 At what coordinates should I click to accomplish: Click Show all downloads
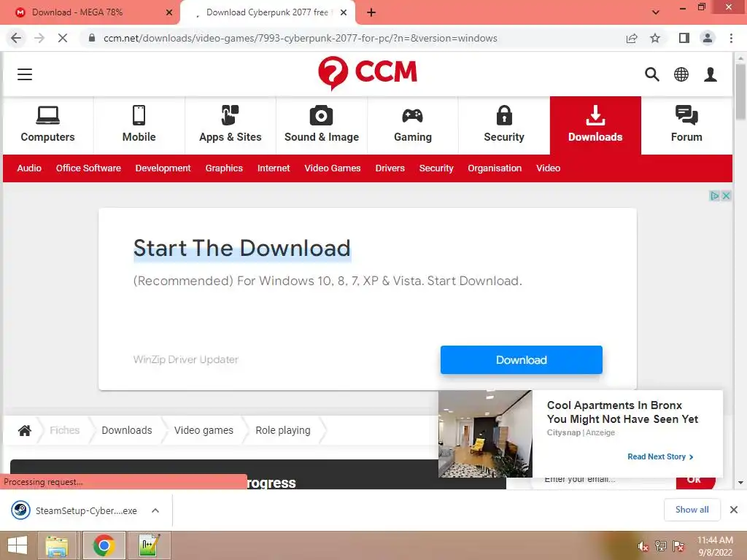pyautogui.click(x=692, y=510)
